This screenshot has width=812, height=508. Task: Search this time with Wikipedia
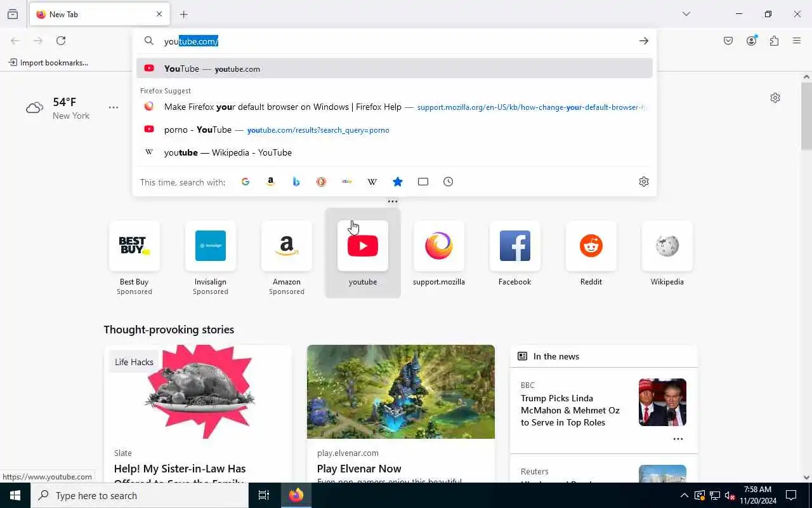(372, 182)
